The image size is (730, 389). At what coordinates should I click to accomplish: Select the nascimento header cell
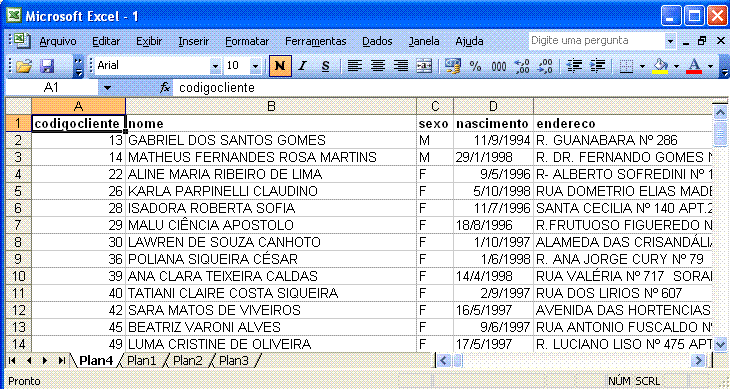click(493, 123)
